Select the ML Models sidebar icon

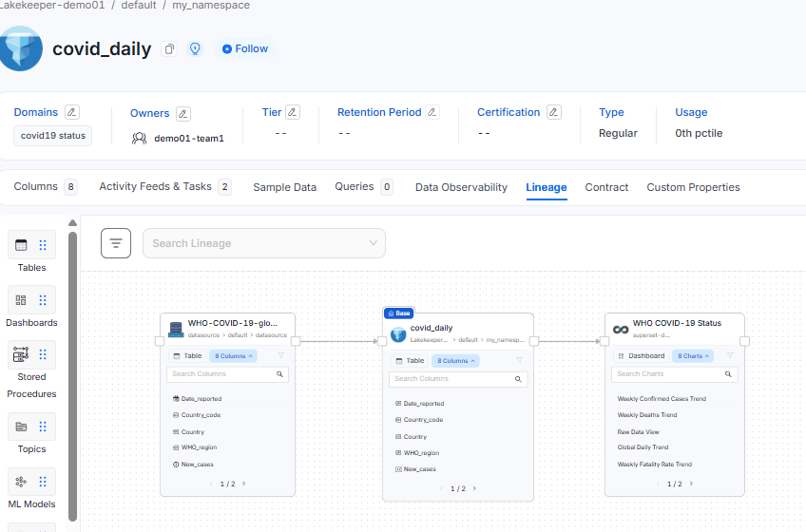point(21,482)
